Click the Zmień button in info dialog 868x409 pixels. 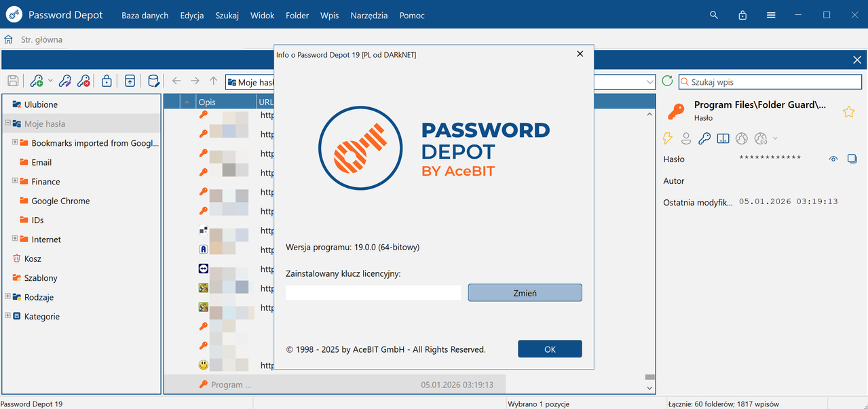pos(525,292)
